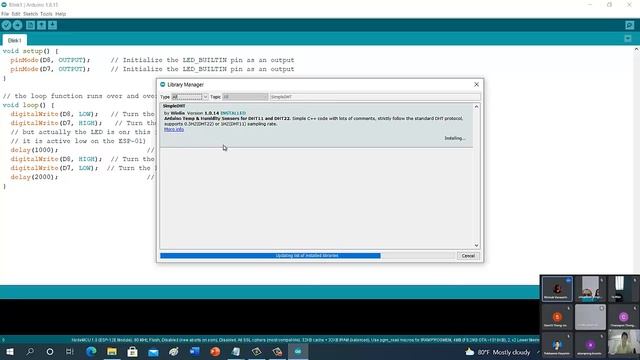Click the pinMode(D8, OUTPUT) code line
This screenshot has width=640, height=360.
tap(50, 60)
